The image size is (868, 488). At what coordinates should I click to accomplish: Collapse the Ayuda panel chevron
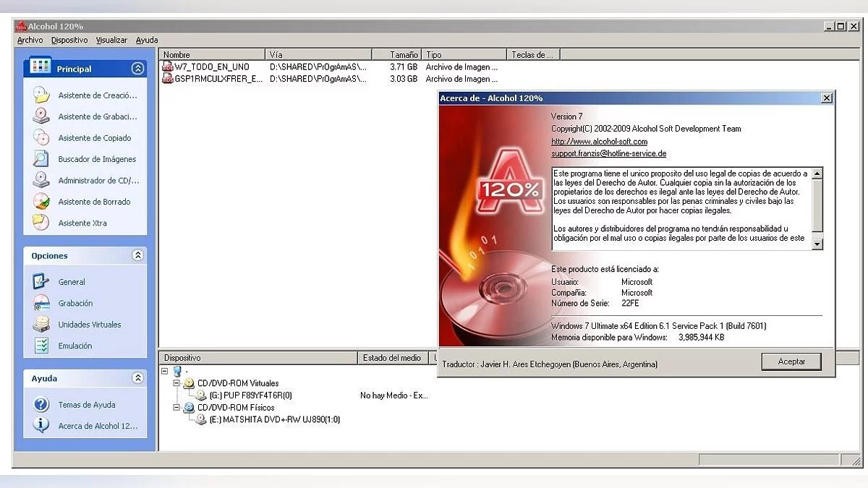137,378
